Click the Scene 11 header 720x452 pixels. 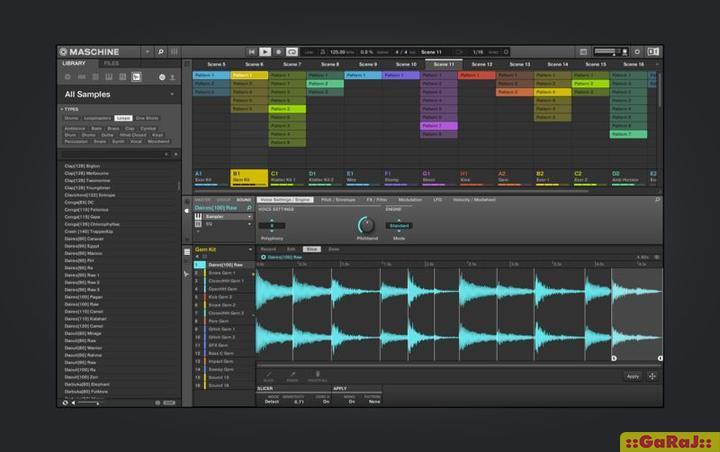[x=444, y=64]
